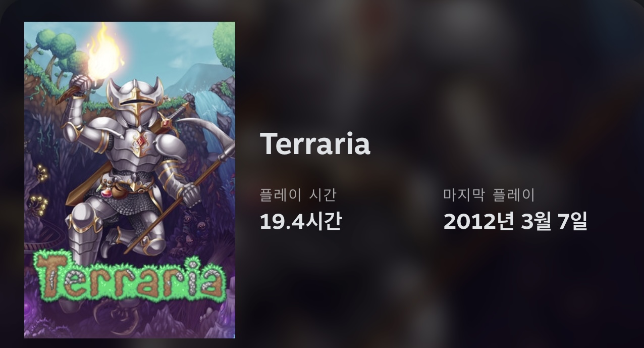Screen dimensions: 644x348
Task: Click the knight's raised gauntlet holding the torch
Action: click(x=80, y=83)
